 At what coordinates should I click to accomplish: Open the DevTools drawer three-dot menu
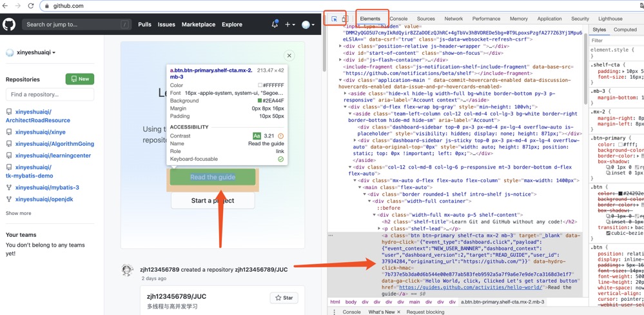point(334,312)
